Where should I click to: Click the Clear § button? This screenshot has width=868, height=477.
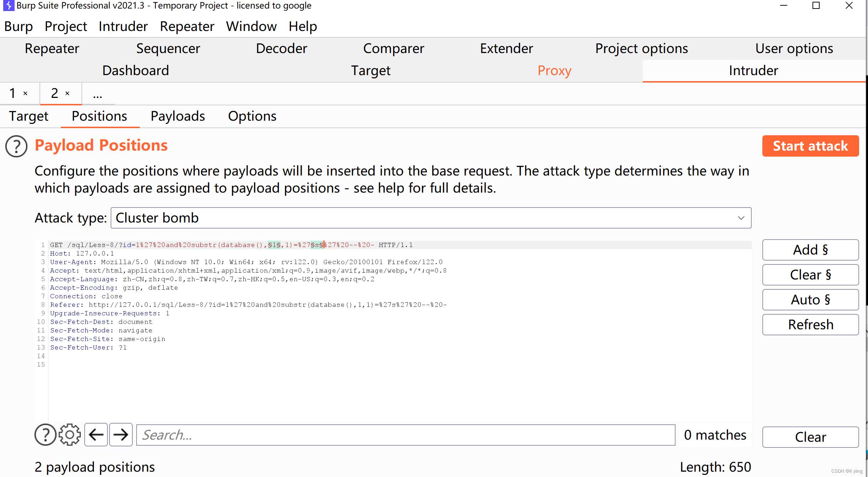pos(810,275)
